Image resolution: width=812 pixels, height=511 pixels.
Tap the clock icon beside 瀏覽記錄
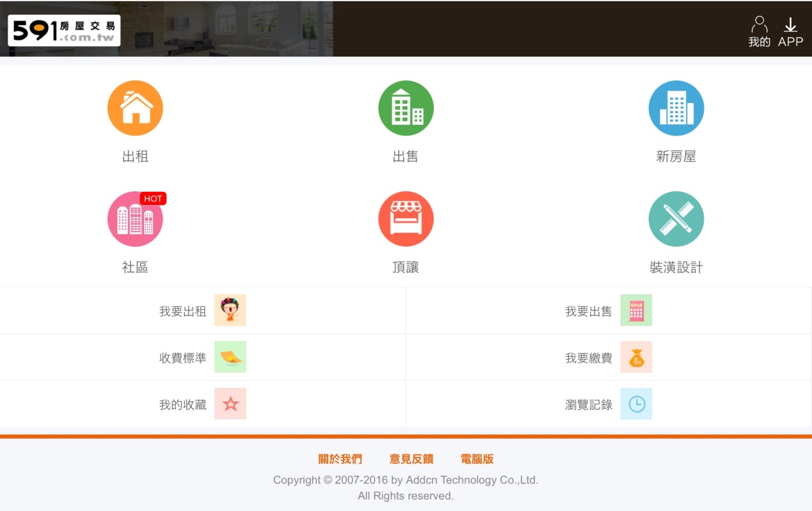(636, 404)
